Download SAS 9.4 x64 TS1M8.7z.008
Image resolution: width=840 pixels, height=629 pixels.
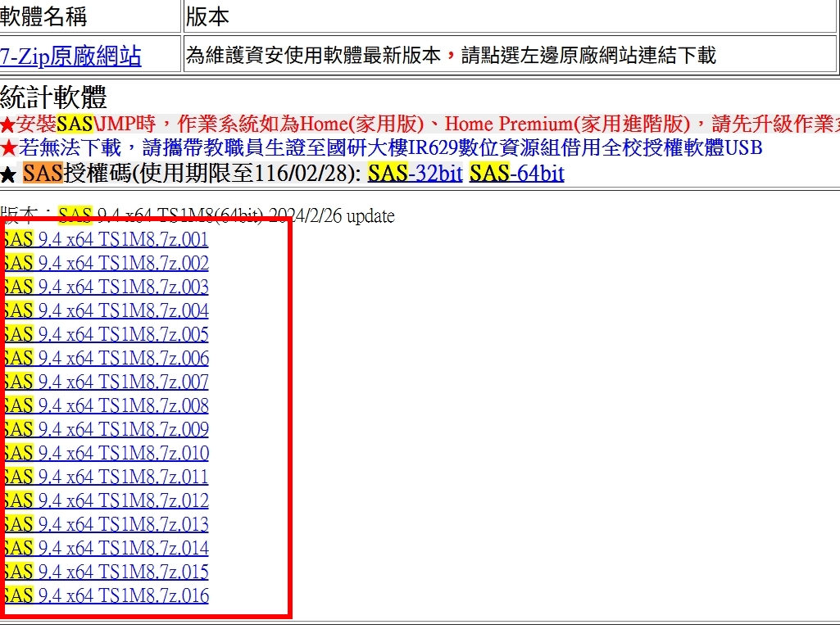pos(107,405)
